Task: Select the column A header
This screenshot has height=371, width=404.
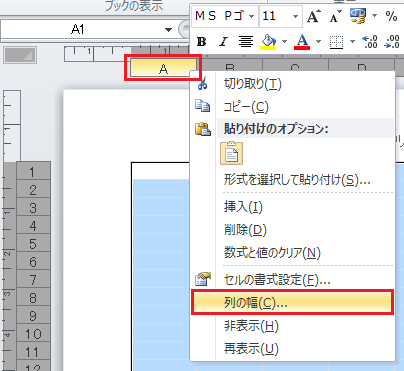Action: (x=163, y=68)
